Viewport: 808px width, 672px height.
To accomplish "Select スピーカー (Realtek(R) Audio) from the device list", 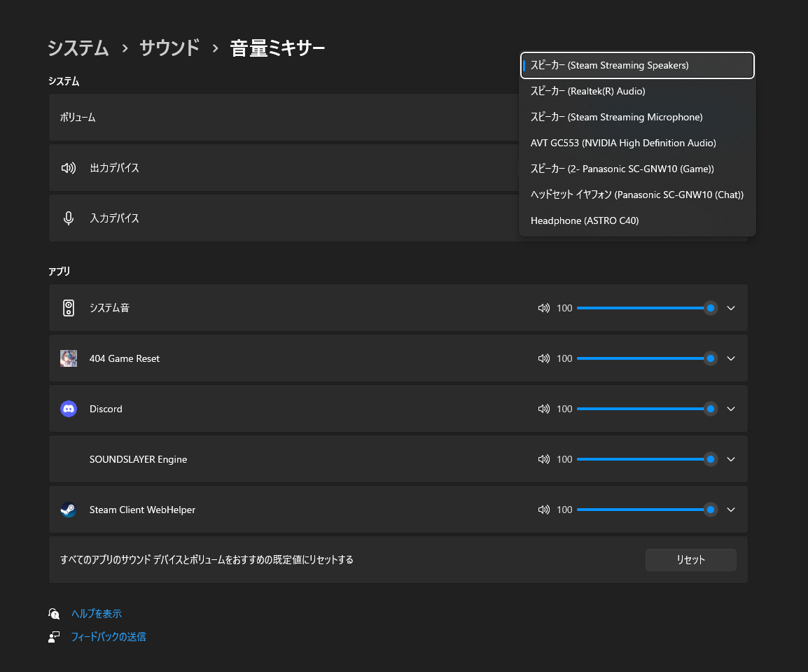I will click(x=588, y=91).
